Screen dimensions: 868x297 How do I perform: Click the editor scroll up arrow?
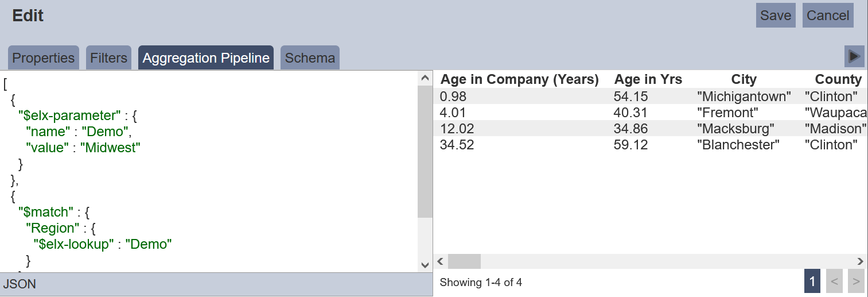(425, 78)
